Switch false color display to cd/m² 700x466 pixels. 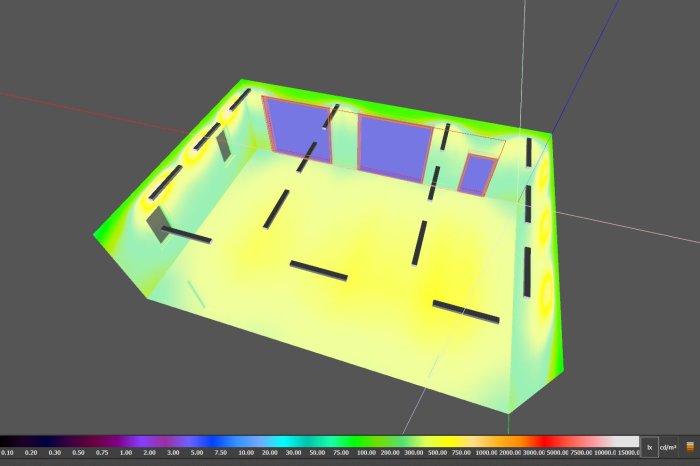668,447
